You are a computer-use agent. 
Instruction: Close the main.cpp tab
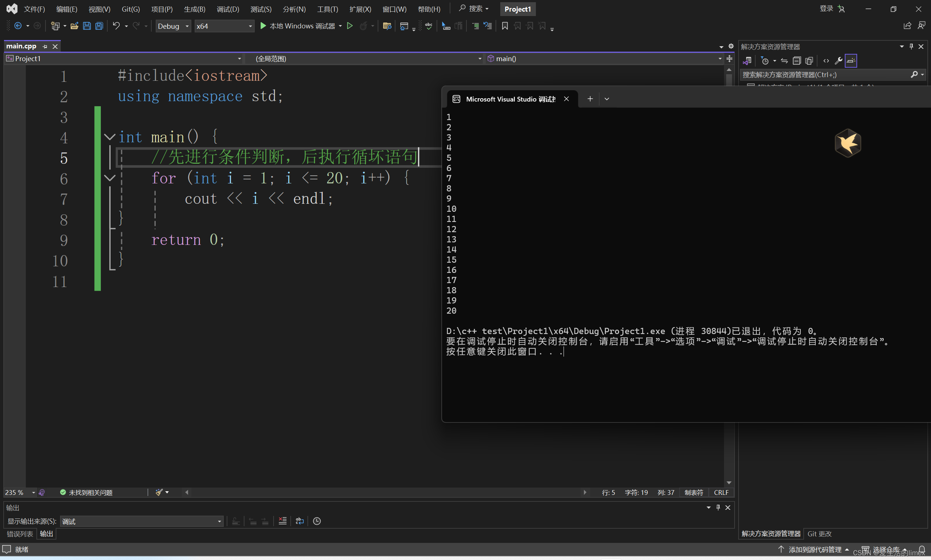point(55,47)
